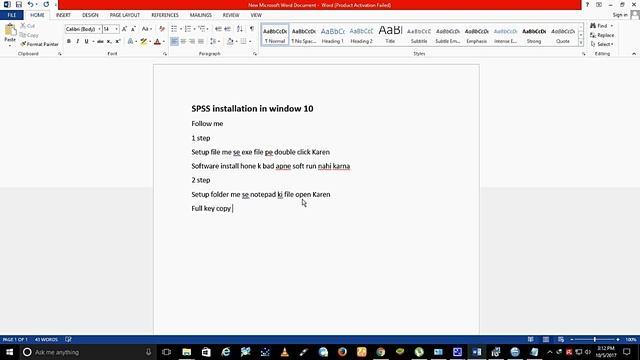This screenshot has width=640, height=360.
Task: Open the Paragraph dialog launcher
Action: (x=255, y=54)
